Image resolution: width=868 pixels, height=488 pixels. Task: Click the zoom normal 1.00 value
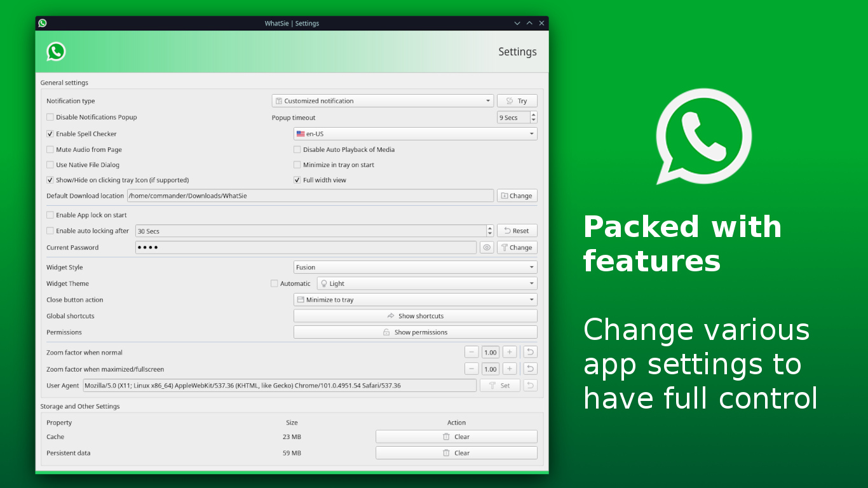pyautogui.click(x=491, y=353)
